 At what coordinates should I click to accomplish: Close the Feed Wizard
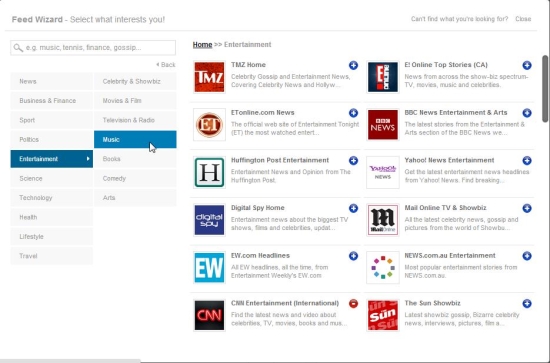pyautogui.click(x=523, y=19)
